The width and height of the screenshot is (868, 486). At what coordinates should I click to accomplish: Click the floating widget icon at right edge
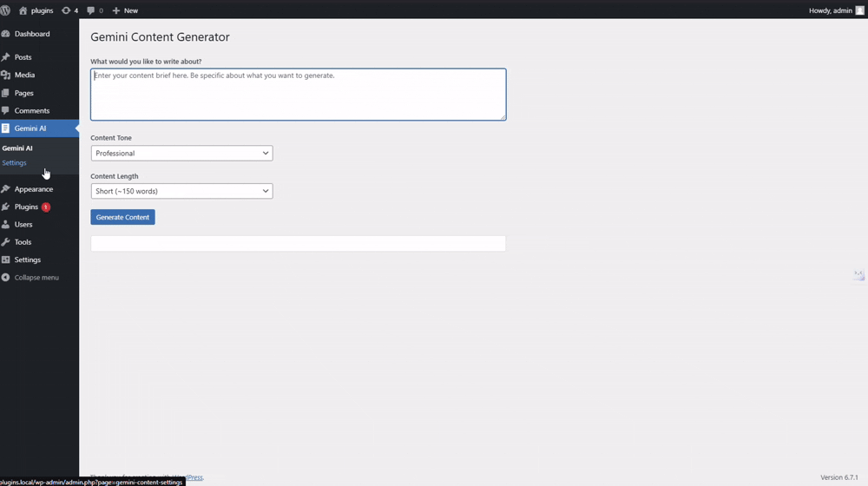click(x=858, y=274)
